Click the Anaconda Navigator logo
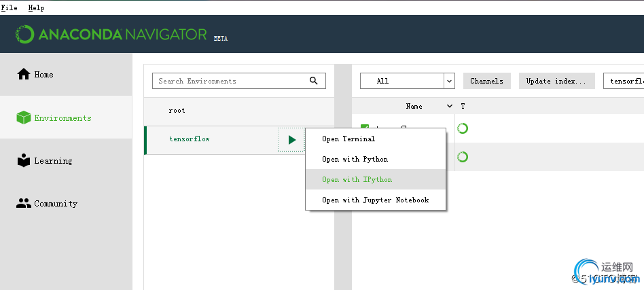The width and height of the screenshot is (644, 290). coord(111,35)
